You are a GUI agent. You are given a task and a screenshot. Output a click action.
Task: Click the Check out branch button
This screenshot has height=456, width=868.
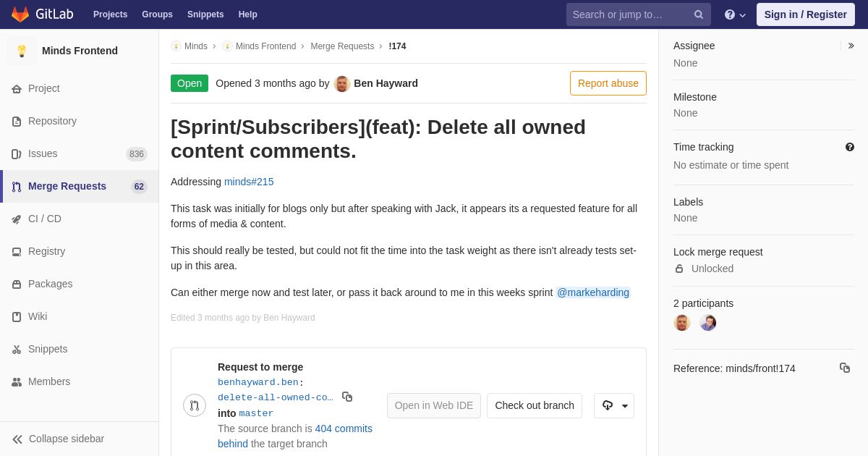click(x=534, y=405)
